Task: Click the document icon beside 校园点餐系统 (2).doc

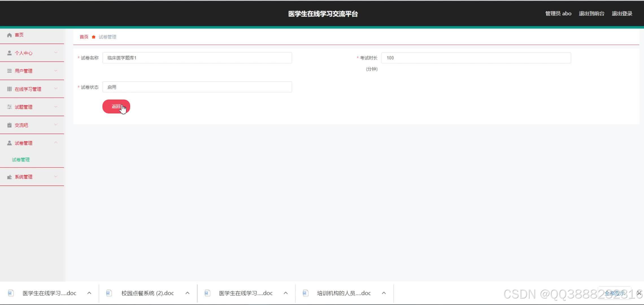Action: coord(108,293)
